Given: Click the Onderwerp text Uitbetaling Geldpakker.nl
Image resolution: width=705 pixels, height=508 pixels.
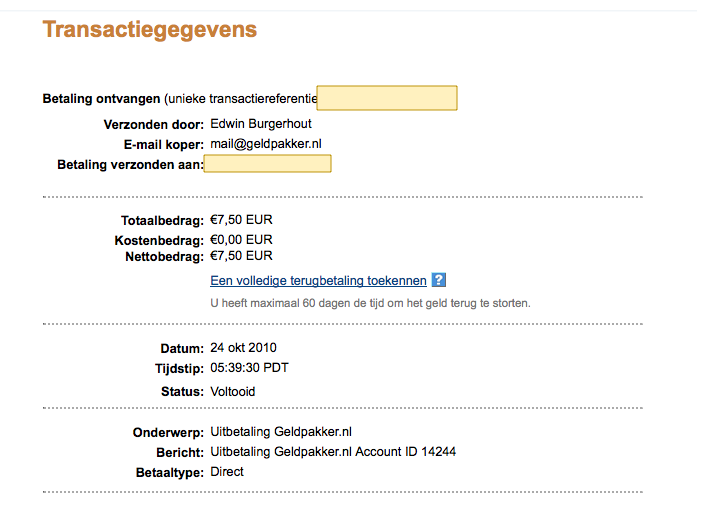Looking at the screenshot, I should (281, 432).
